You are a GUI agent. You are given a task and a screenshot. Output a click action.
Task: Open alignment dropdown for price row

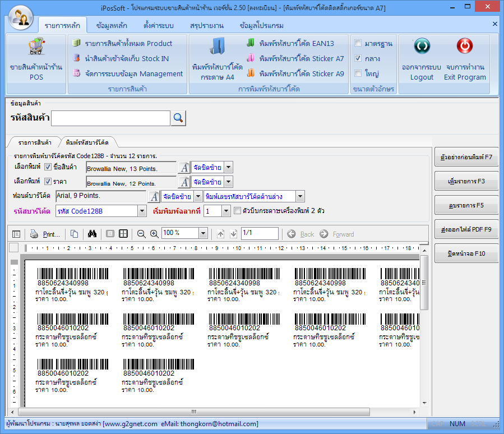(229, 182)
